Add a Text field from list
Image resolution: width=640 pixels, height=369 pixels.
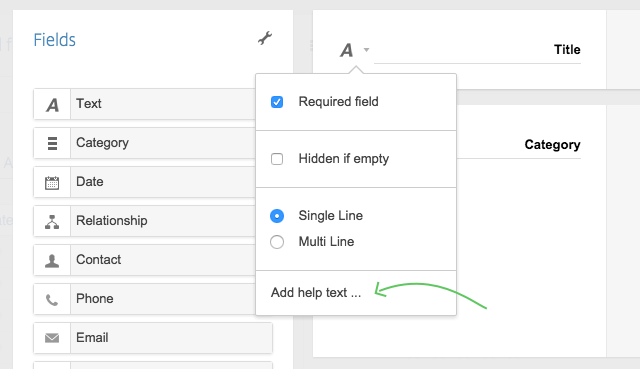point(144,104)
